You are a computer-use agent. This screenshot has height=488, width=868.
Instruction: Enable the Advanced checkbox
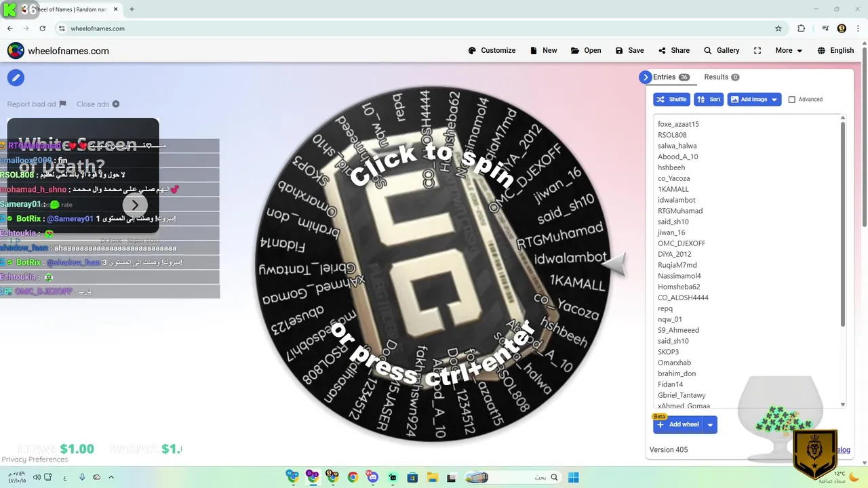point(791,100)
